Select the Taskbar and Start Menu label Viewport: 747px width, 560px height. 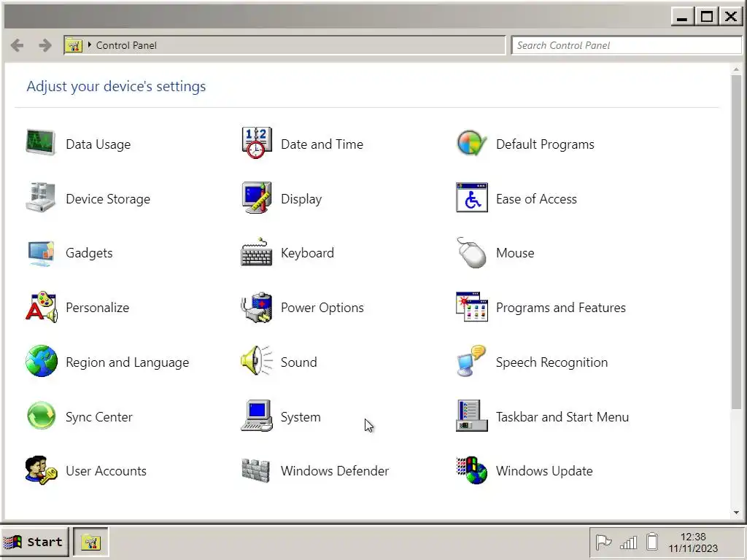coord(562,417)
